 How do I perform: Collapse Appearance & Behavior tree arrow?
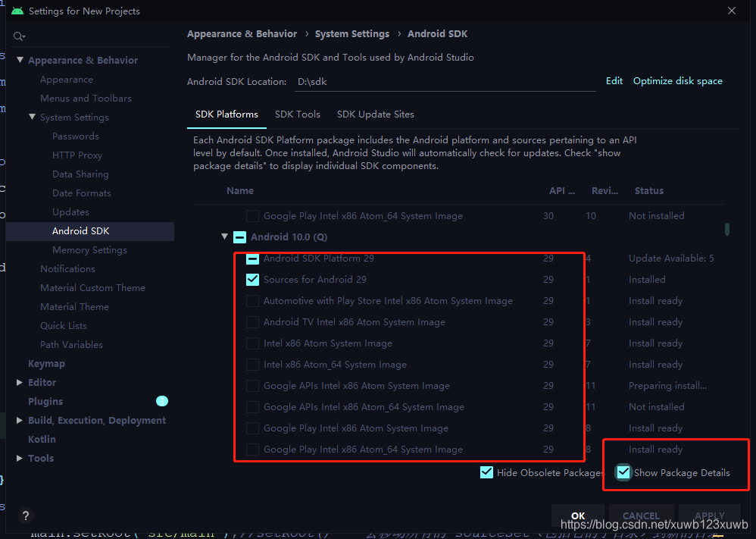pos(20,60)
